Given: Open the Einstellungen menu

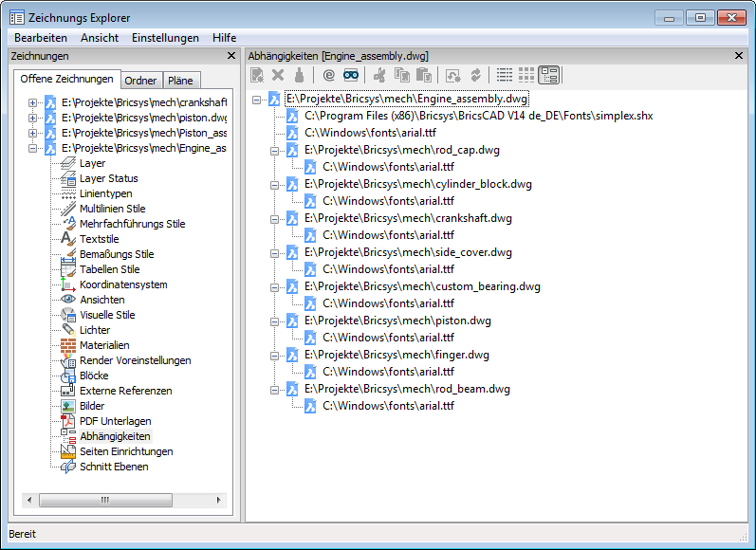Looking at the screenshot, I should pos(165,38).
